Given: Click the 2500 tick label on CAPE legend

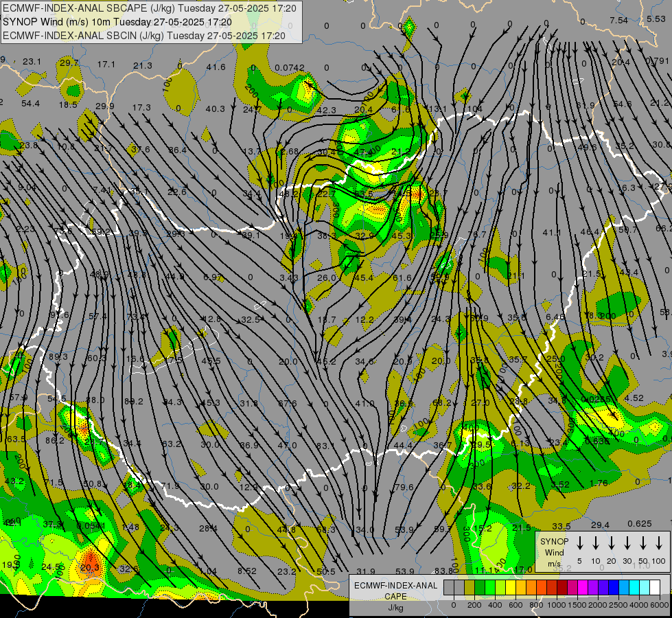Looking at the screenshot, I should pyautogui.click(x=618, y=605).
